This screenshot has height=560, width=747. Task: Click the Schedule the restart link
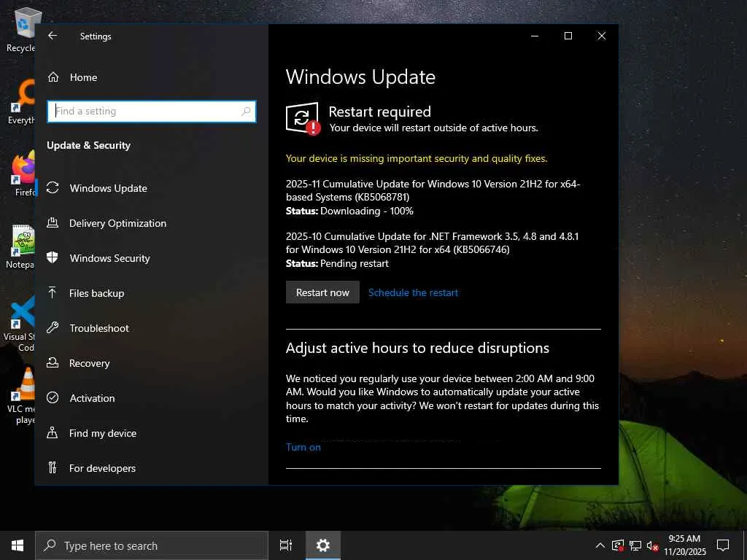point(413,292)
